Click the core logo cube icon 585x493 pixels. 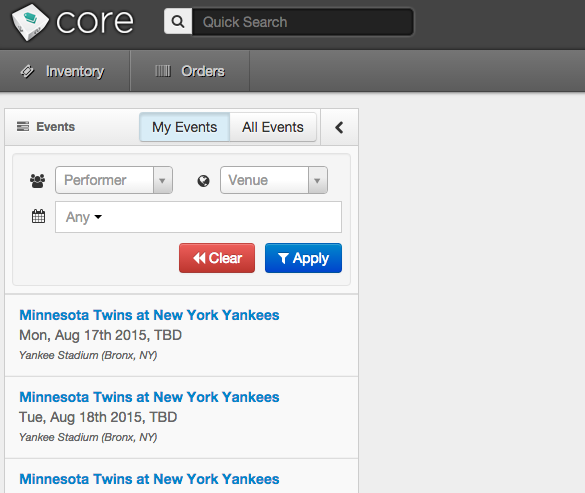click(30, 22)
